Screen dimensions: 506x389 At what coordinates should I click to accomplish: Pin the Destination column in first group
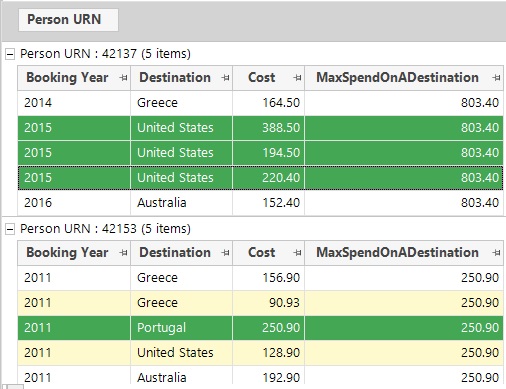(x=225, y=78)
